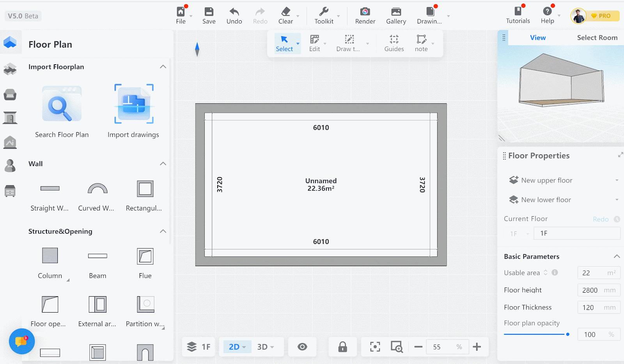The image size is (624, 364).
Task: Open the New upper floor dropdown
Action: 617,180
